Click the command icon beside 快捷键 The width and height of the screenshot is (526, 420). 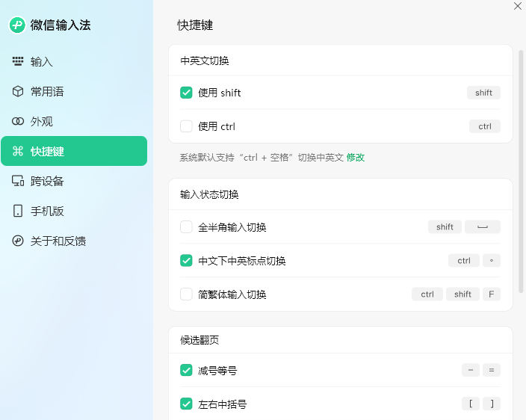tap(18, 152)
